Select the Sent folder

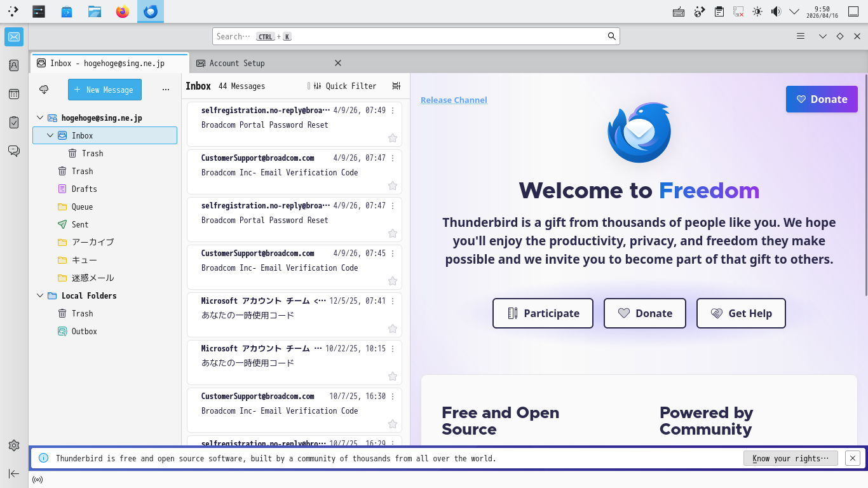tap(105, 224)
